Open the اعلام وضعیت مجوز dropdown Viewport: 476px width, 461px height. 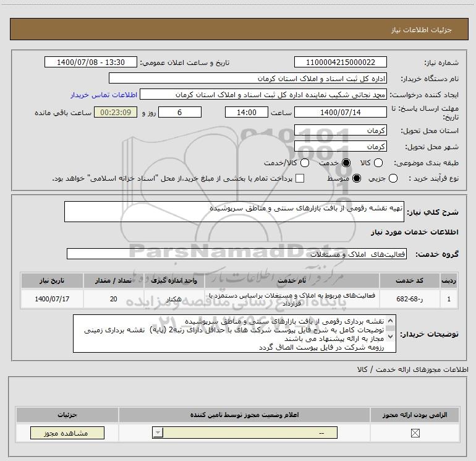[x=245, y=433]
